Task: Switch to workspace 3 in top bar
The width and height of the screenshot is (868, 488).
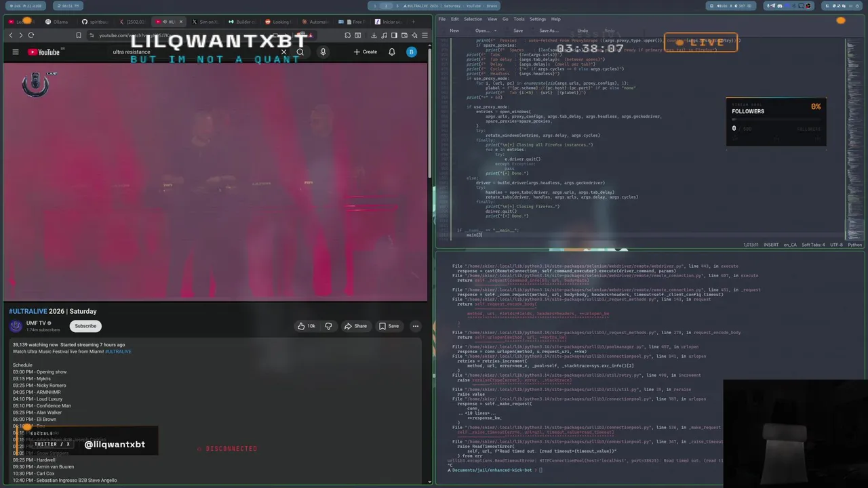Action: tap(397, 6)
